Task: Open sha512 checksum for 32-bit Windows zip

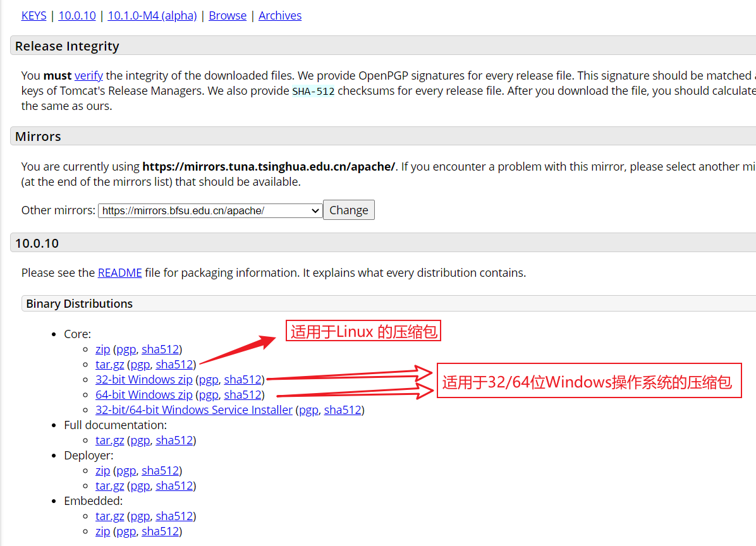Action: (243, 380)
